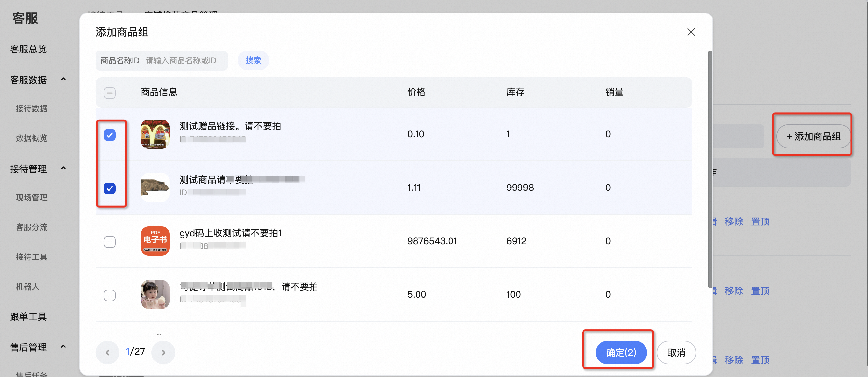This screenshot has width=868, height=377.
Task: Open 客服总览 in the sidebar
Action: point(28,50)
